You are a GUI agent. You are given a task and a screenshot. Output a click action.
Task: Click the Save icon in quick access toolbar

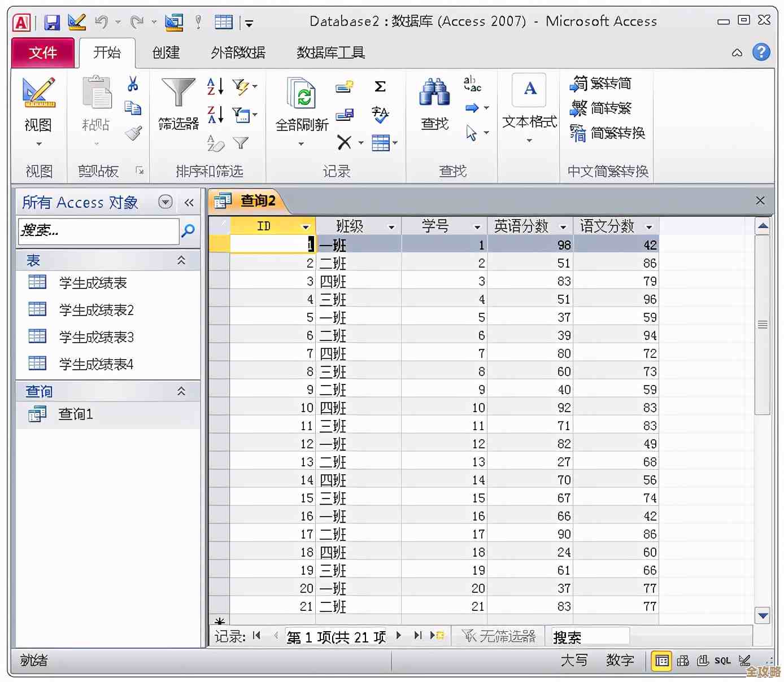pos(52,22)
